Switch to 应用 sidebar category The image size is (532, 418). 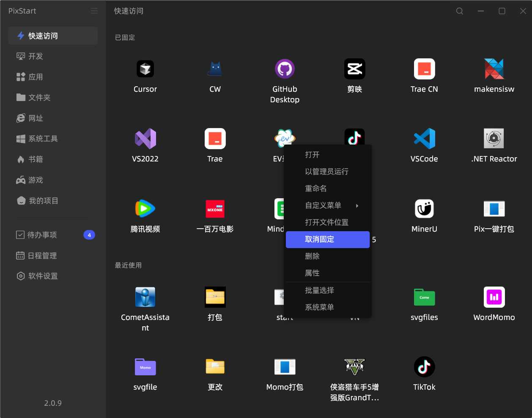point(53,77)
